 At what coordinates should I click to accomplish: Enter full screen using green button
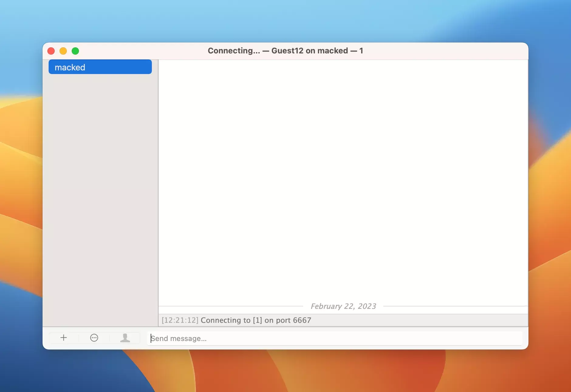[x=75, y=51]
